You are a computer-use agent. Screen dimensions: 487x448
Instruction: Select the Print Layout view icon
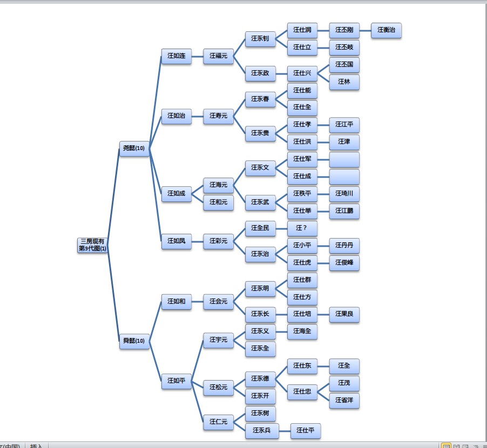447,446
